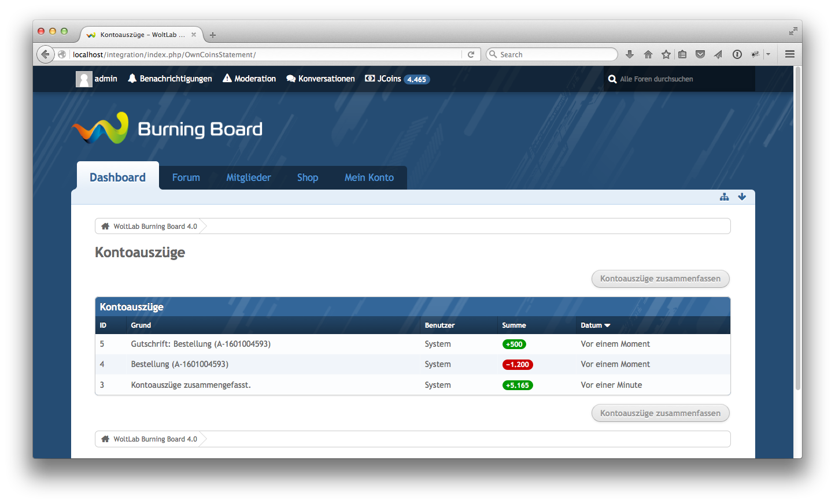Bookmark this page with star icon

coord(666,54)
